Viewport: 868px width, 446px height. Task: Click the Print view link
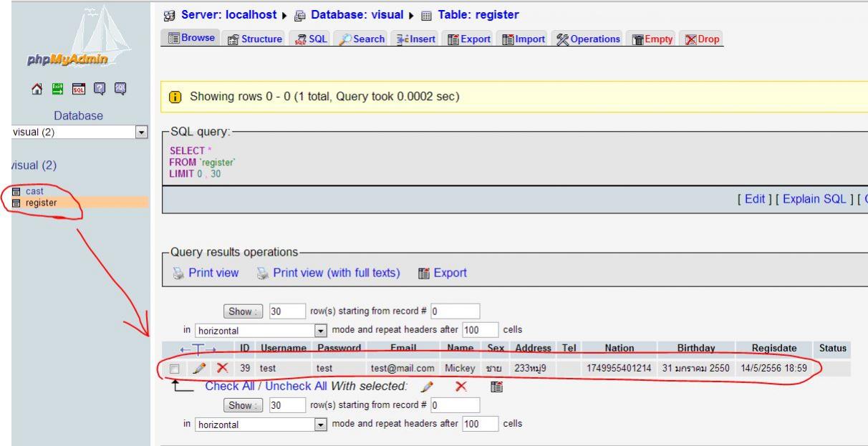point(213,273)
